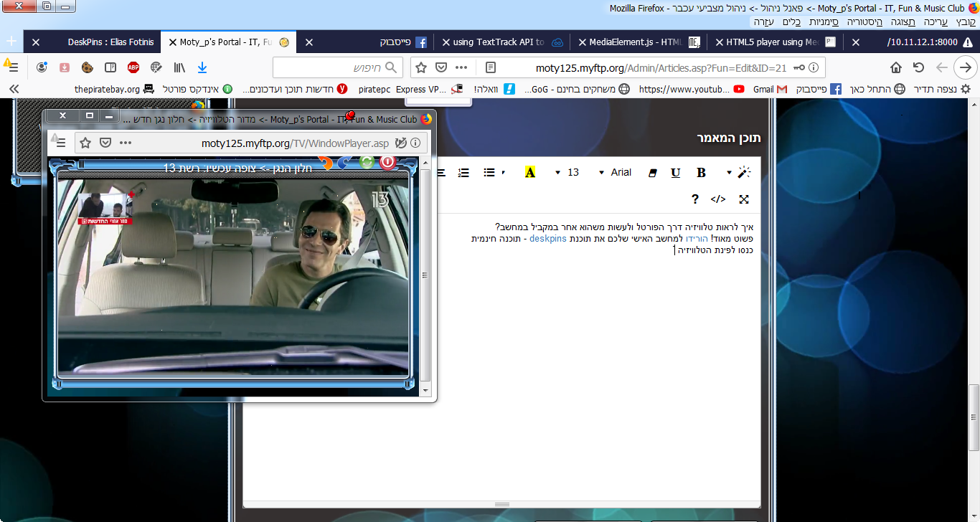Open the Arial font family dropdown
980x522 pixels.
[616, 173]
